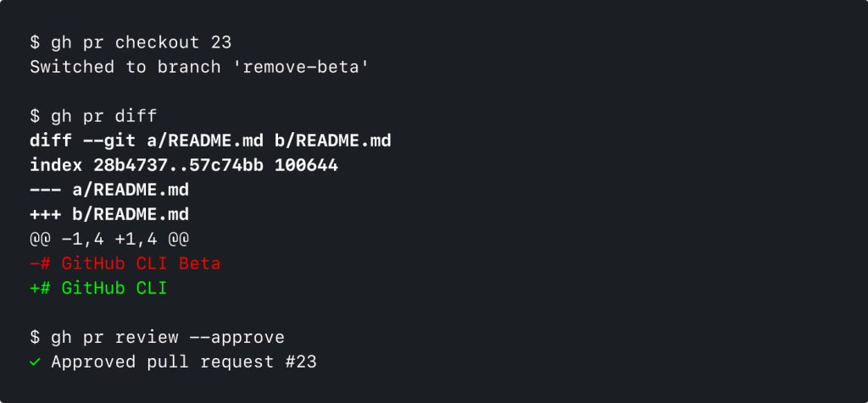Click the green added line '+# GitHub CLI'

(x=98, y=288)
